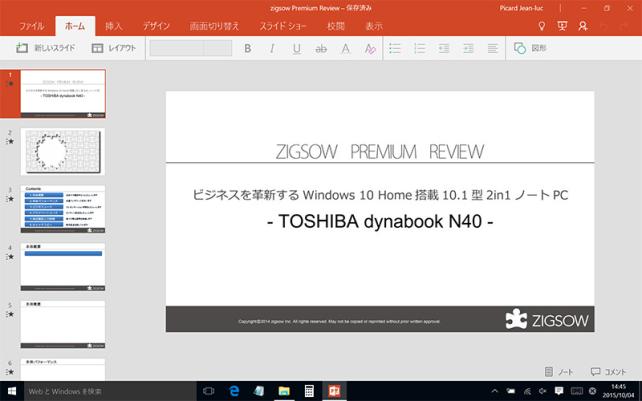This screenshot has width=642, height=401.
Task: Select slide 6 thumbnail
Action: pos(63,369)
